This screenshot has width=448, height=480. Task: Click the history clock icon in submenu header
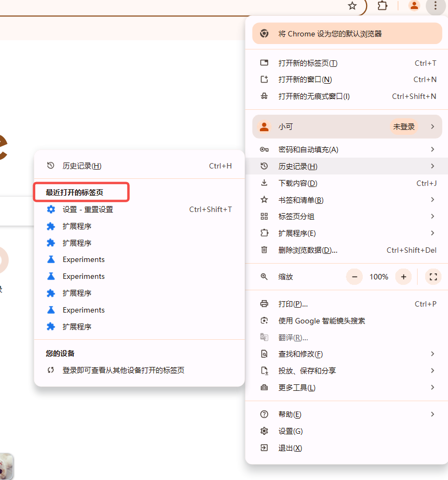[x=51, y=166]
